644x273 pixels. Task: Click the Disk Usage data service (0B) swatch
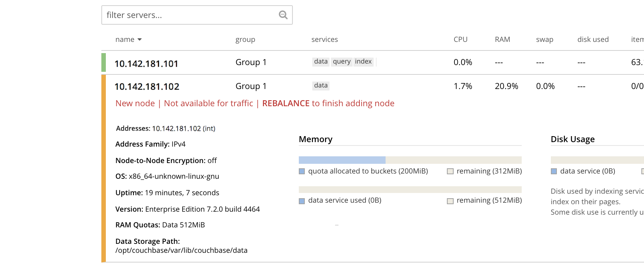554,171
